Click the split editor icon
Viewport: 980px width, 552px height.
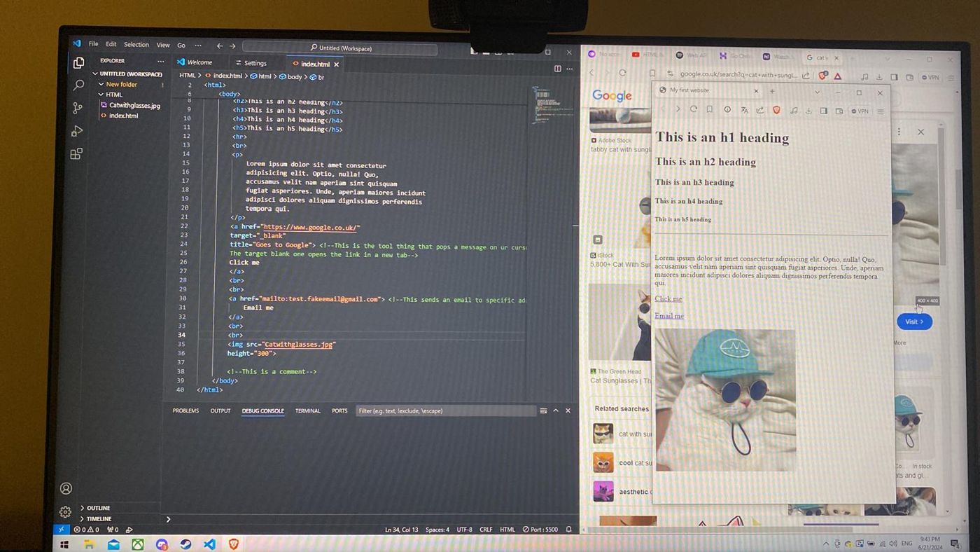pyautogui.click(x=558, y=69)
